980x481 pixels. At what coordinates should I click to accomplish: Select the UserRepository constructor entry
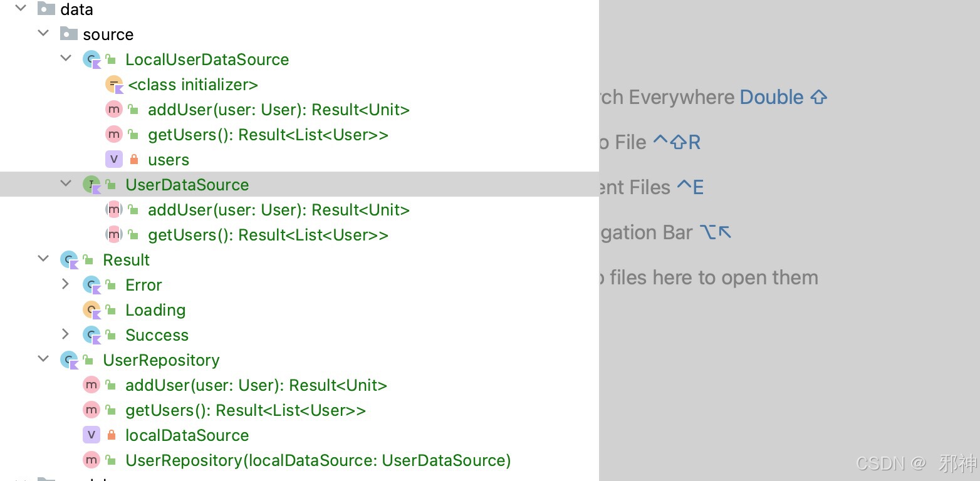click(318, 460)
